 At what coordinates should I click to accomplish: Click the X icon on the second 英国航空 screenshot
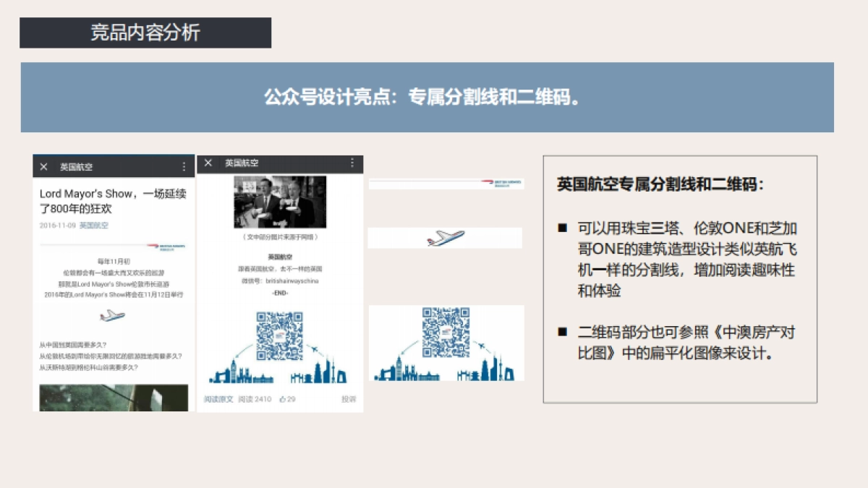click(x=207, y=163)
